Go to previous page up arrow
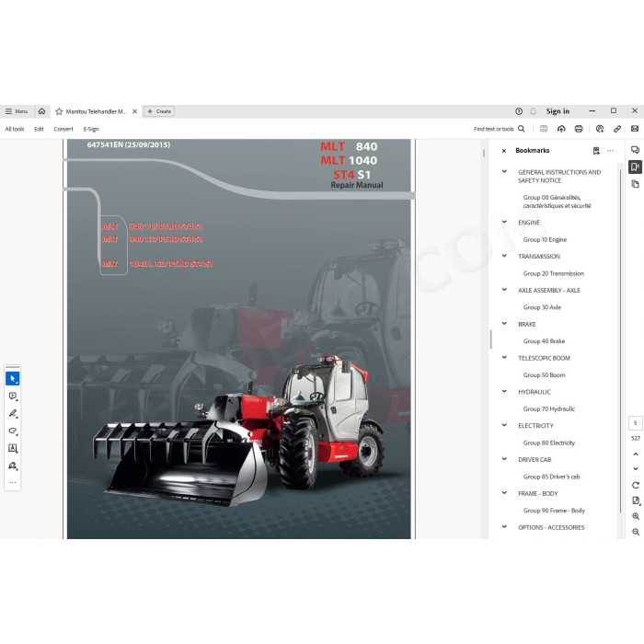Viewport: 644px width, 644px height. pos(636,454)
